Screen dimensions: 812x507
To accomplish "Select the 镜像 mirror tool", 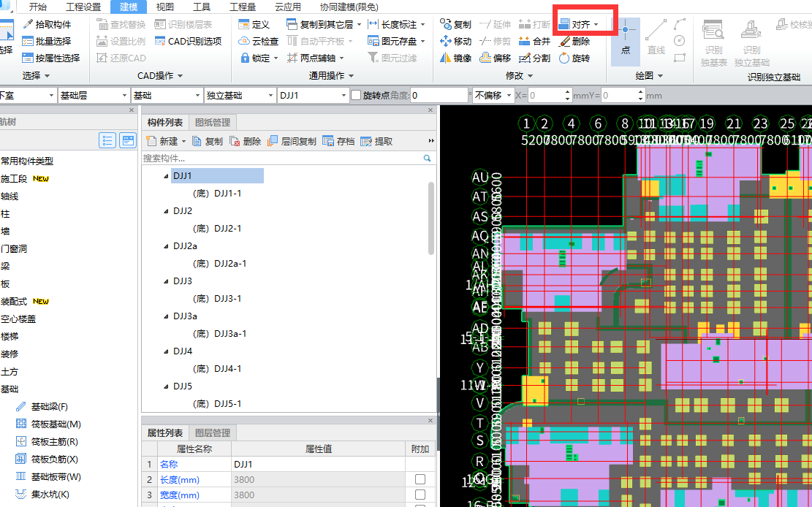I will [456, 58].
